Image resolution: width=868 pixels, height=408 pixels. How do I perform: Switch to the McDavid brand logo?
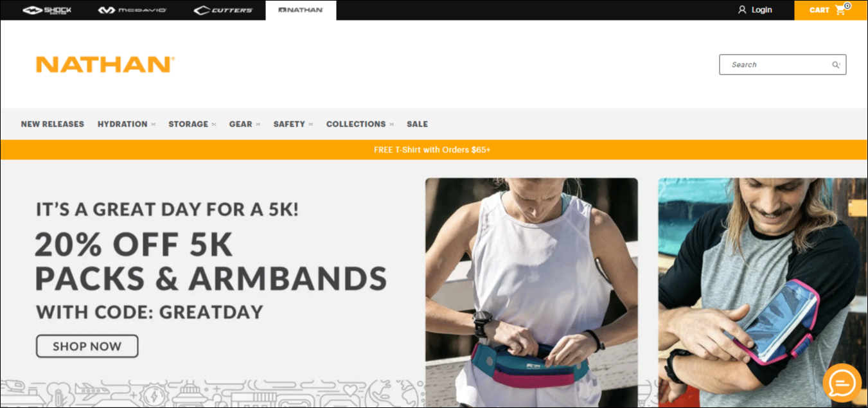(132, 10)
